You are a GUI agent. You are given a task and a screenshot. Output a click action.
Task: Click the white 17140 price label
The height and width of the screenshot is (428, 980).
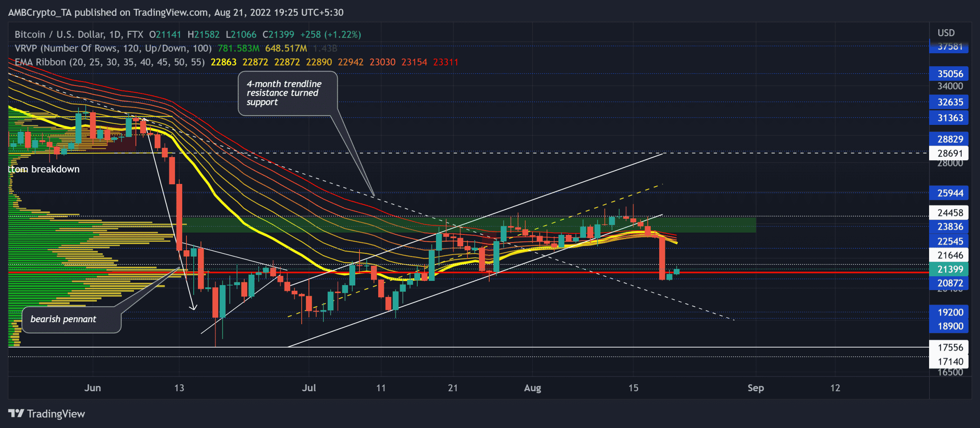(949, 362)
